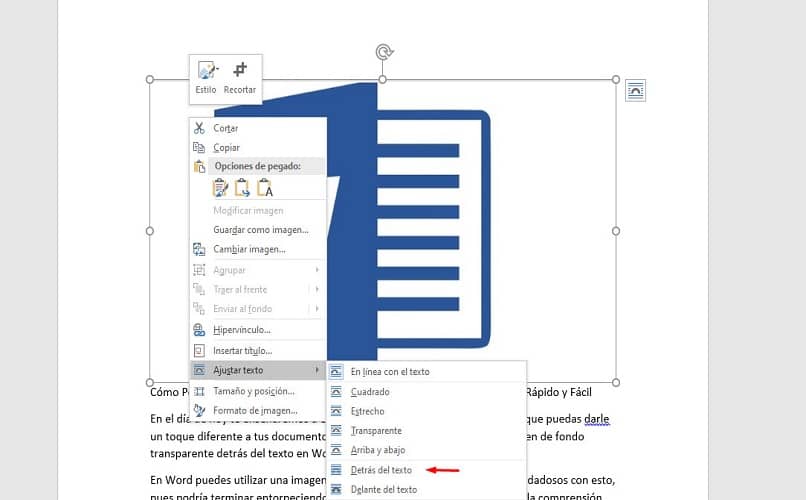Click the Hipervínculo globe link icon
The width and height of the screenshot is (806, 500).
(199, 330)
